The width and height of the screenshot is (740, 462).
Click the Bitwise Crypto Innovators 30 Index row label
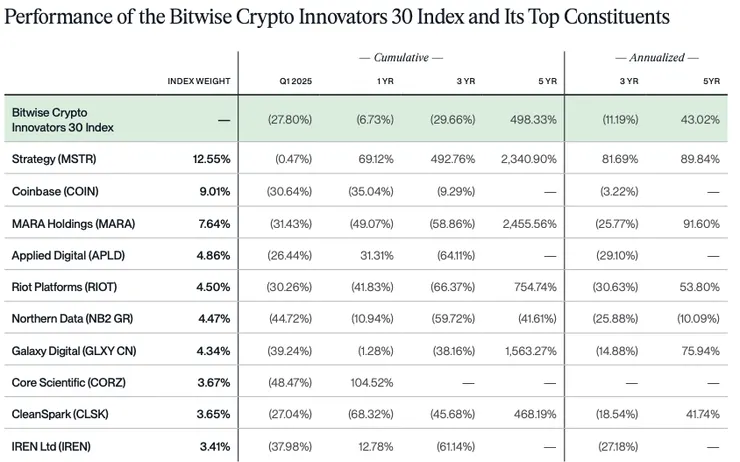point(63,120)
